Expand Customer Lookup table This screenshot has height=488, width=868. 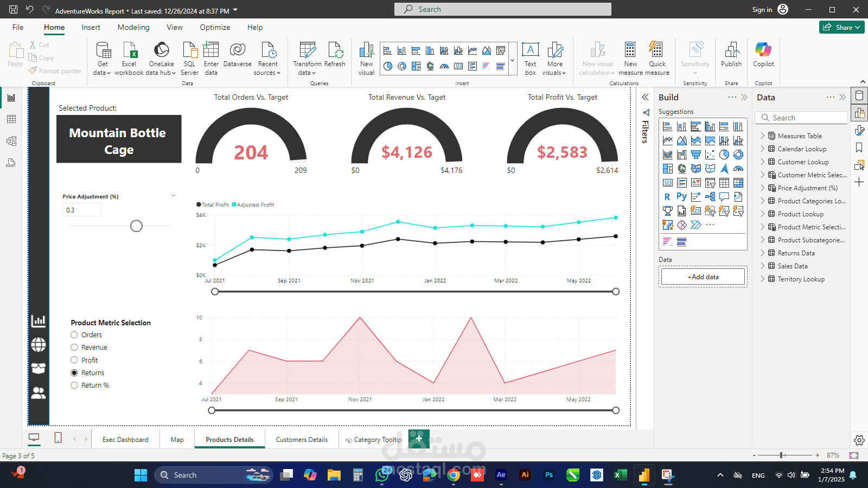click(762, 162)
